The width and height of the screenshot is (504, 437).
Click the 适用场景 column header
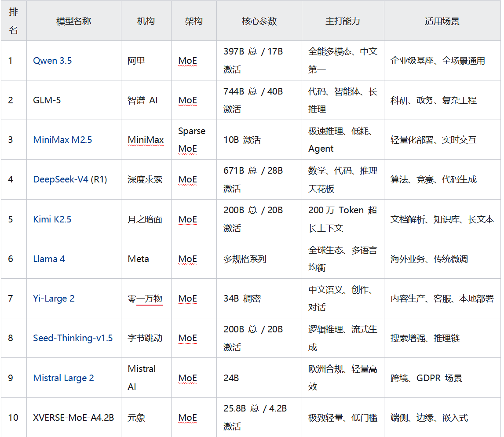(x=442, y=21)
